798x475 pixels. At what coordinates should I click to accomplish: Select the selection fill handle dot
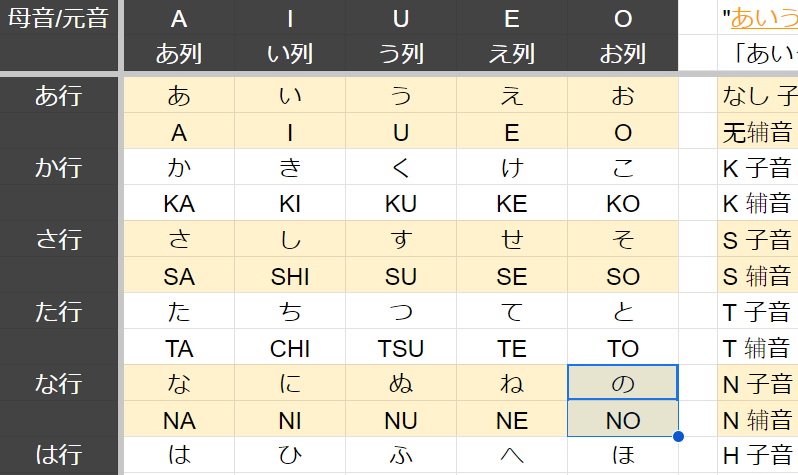point(679,436)
